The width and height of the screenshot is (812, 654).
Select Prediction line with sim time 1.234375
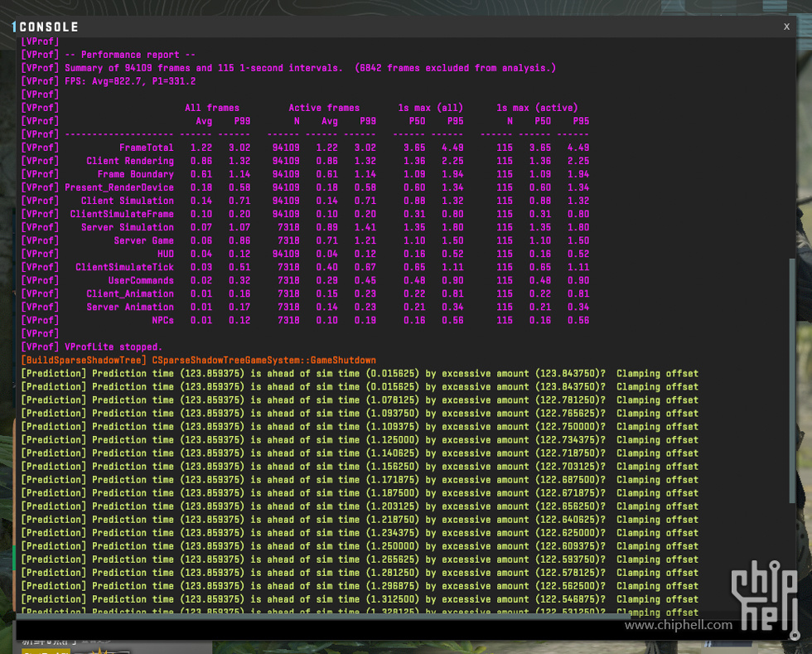[360, 533]
